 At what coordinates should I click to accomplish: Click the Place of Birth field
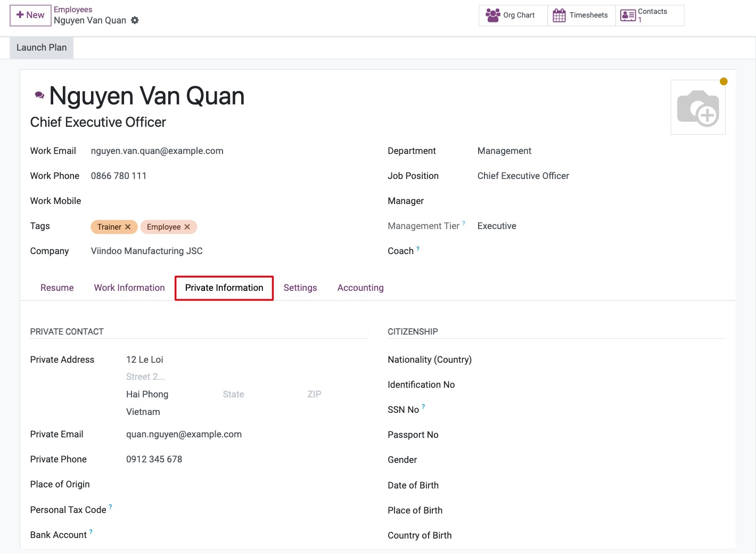(x=604, y=511)
